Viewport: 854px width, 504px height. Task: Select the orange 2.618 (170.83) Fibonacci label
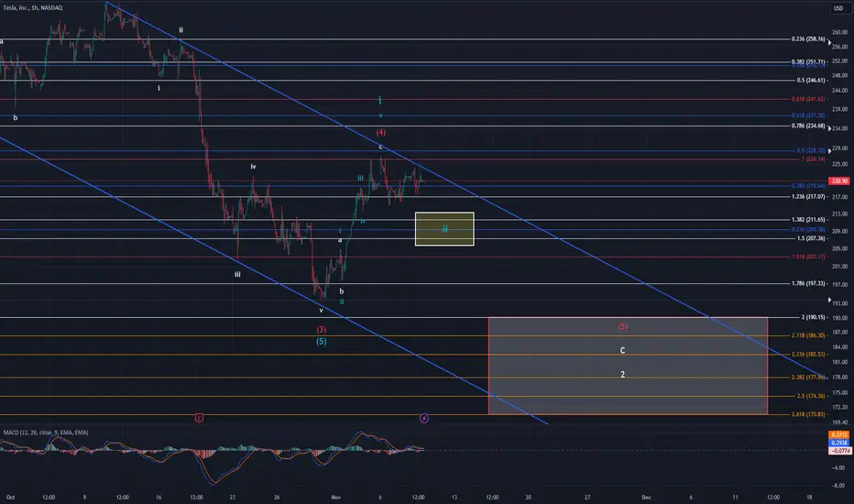(x=808, y=414)
